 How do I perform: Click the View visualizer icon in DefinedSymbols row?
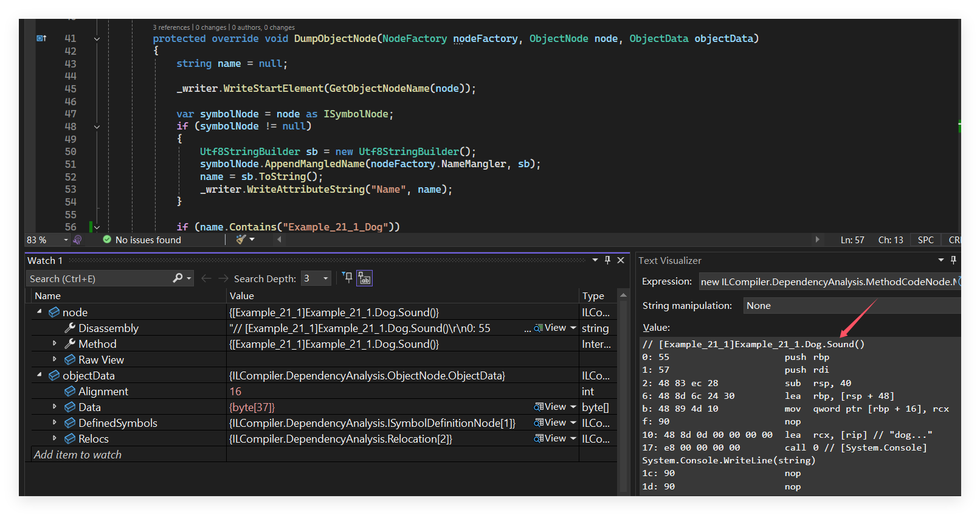[538, 423]
